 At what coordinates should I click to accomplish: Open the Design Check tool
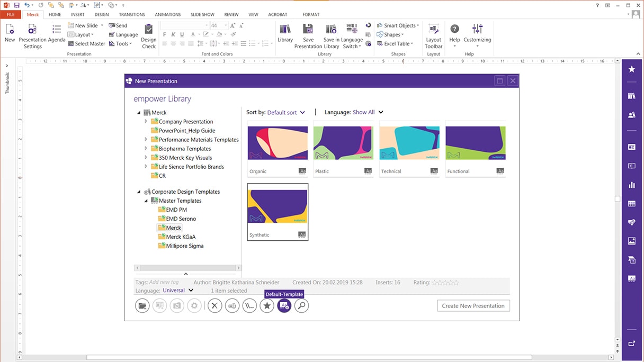coord(149,36)
